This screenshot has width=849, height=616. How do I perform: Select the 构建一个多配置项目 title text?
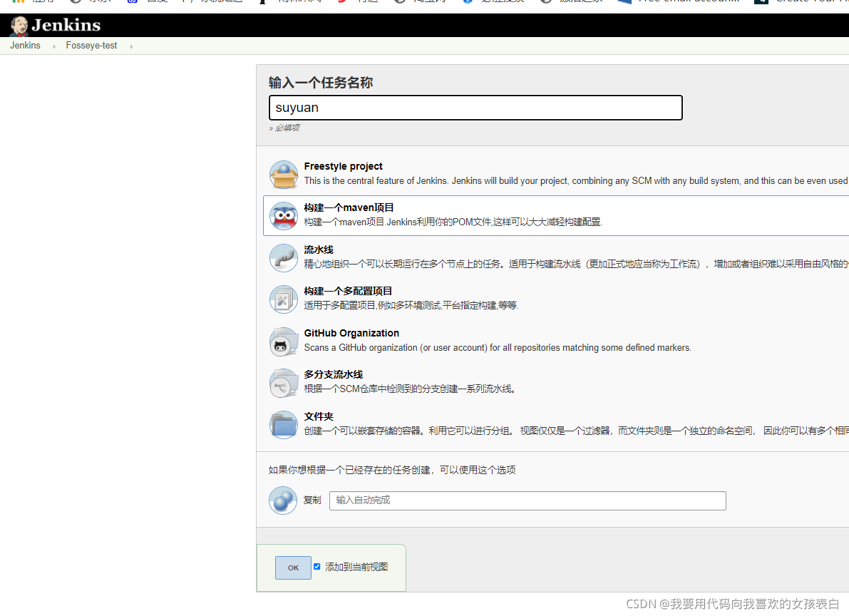point(348,291)
